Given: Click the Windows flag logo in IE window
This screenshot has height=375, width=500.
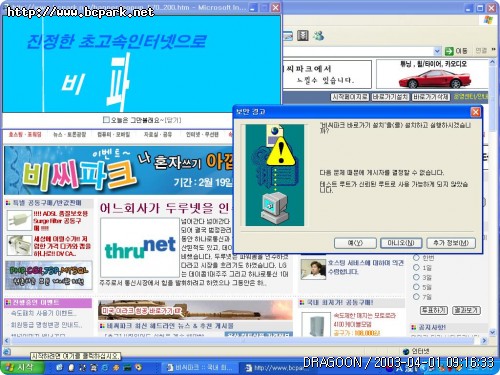Looking at the screenshot, I should pyautogui.click(x=488, y=20).
